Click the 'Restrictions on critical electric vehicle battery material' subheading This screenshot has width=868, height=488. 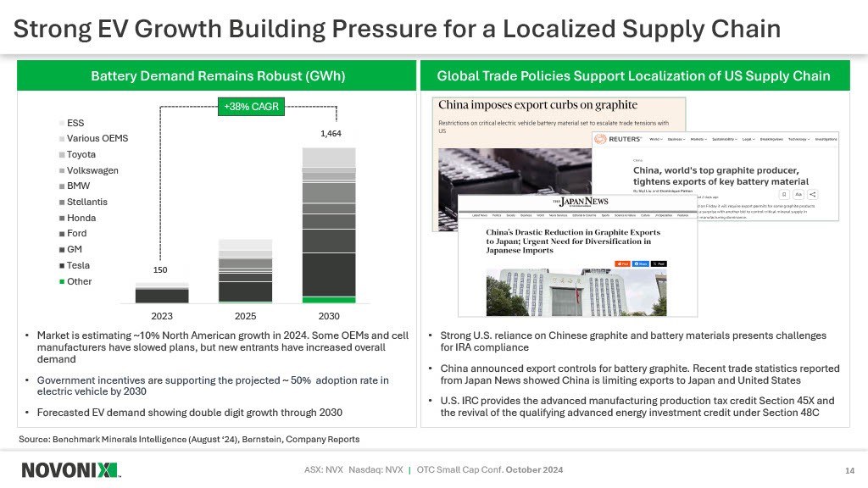click(553, 127)
